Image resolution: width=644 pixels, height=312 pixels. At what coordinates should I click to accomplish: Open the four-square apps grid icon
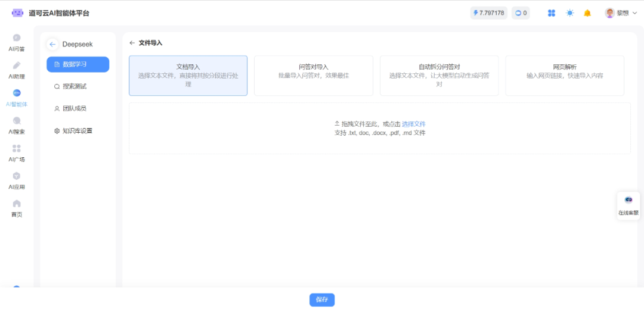click(552, 13)
